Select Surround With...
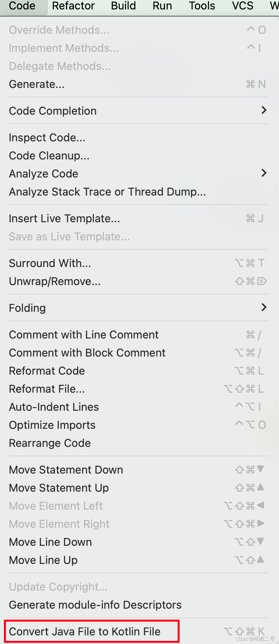279x644 pixels. 50,263
